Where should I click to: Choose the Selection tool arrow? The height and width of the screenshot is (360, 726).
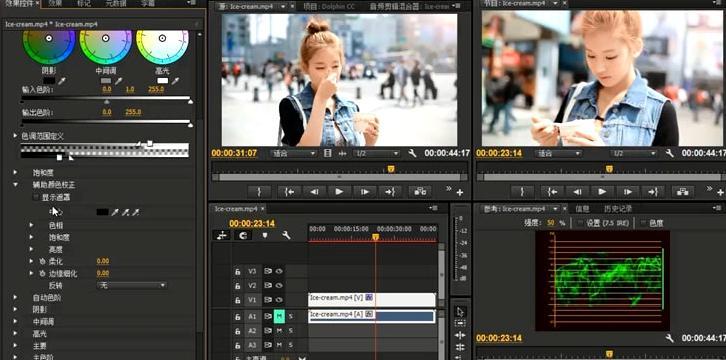pos(460,311)
